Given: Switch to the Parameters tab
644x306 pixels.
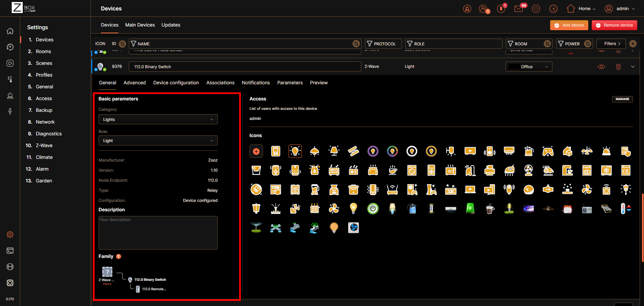Looking at the screenshot, I should tap(290, 83).
